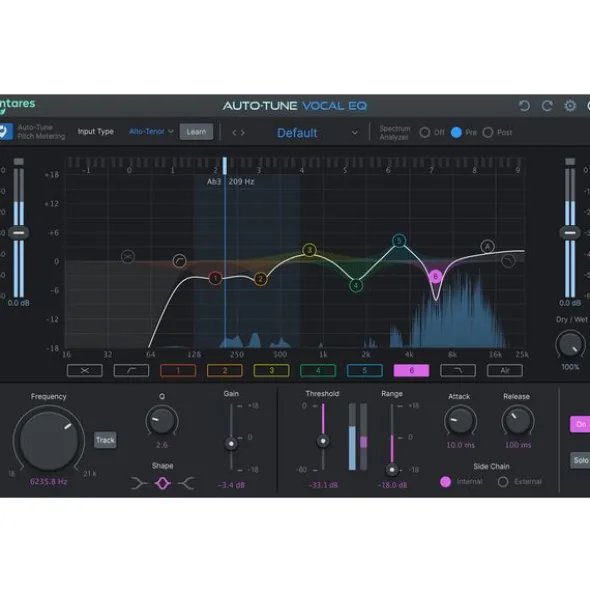This screenshot has width=590, height=591.
Task: Select the low-pass filter node on graph
Action: point(508,261)
